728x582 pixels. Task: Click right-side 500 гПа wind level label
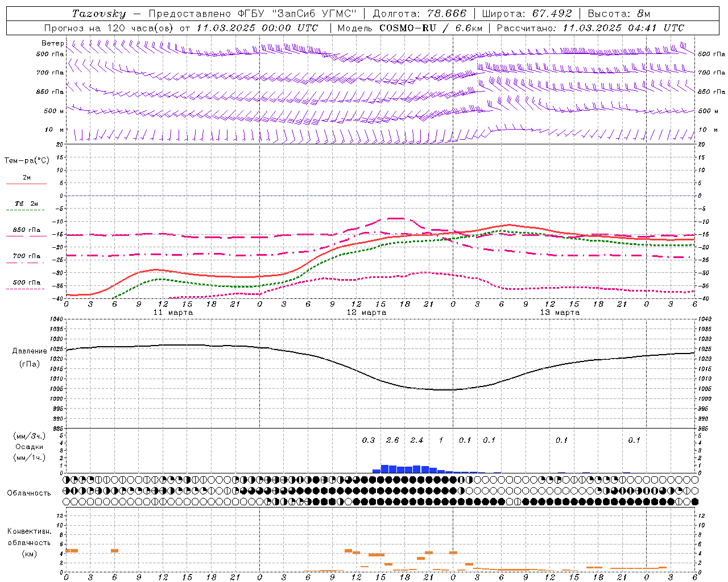point(712,54)
